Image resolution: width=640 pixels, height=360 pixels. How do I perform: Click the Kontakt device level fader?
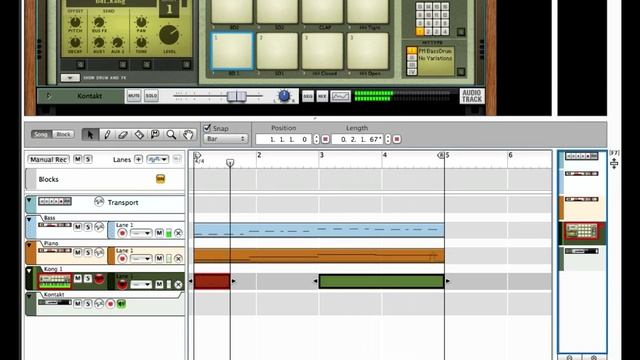(x=237, y=96)
